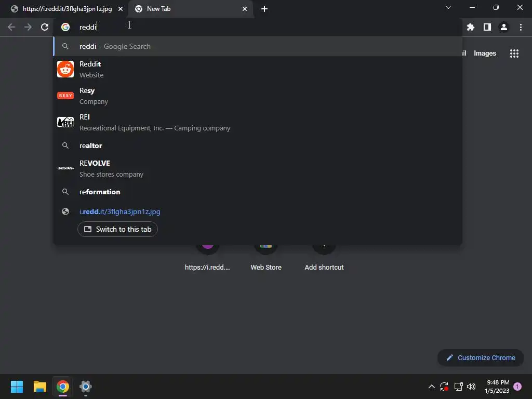The image size is (532, 399).
Task: Open the volume speaker icon
Action: pyautogui.click(x=471, y=387)
